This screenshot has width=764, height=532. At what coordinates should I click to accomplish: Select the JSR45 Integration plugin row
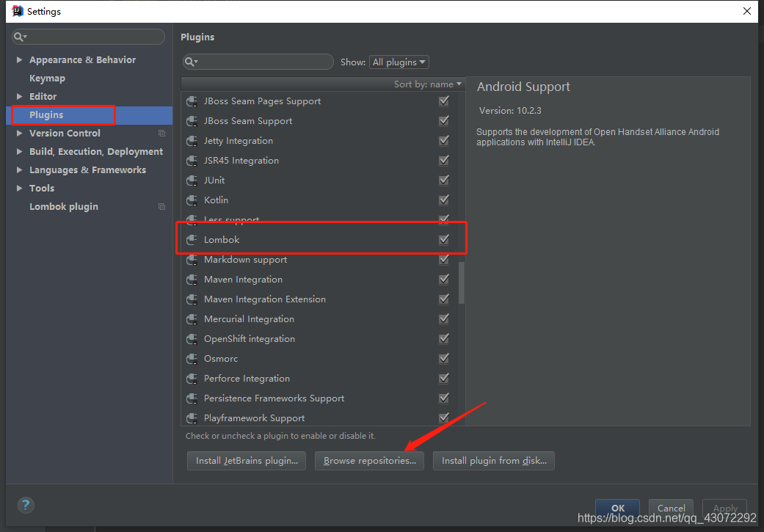point(320,161)
